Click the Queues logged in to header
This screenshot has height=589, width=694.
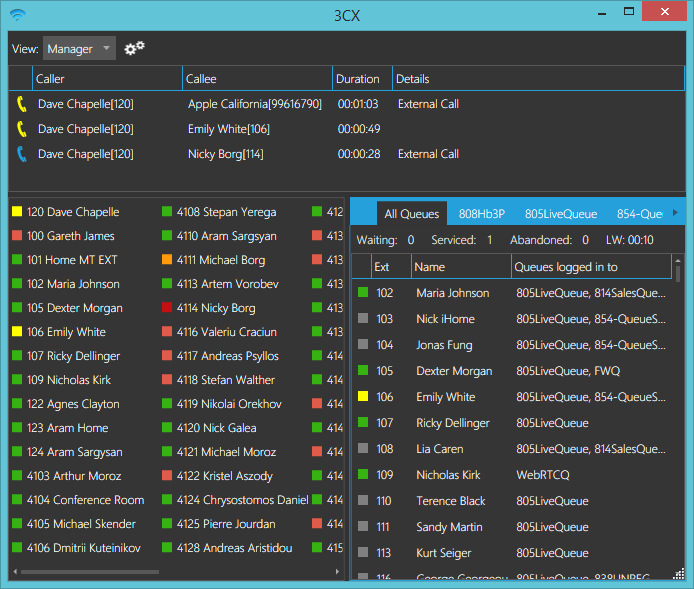click(591, 266)
